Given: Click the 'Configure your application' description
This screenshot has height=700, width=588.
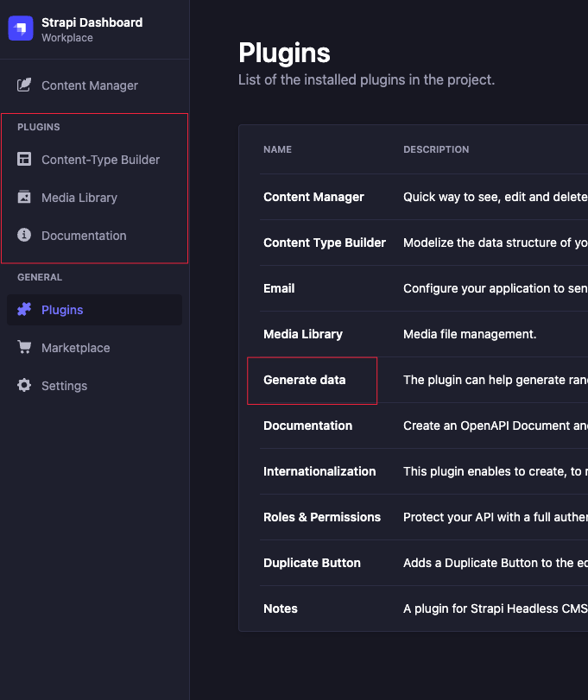Looking at the screenshot, I should point(496,288).
